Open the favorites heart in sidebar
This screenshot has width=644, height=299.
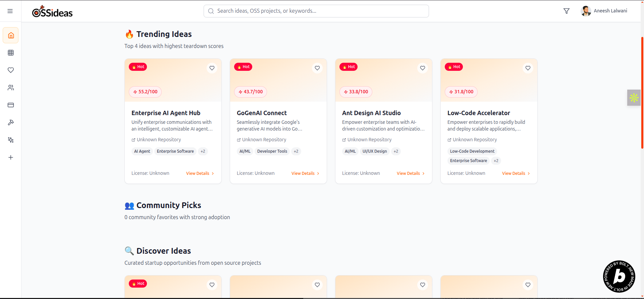click(x=11, y=70)
